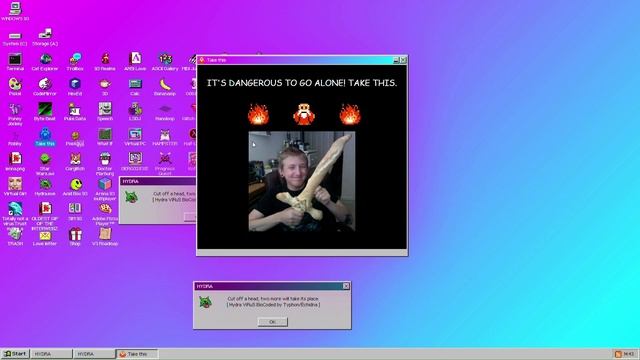Open the 3D Realms desktop icon
The width and height of the screenshot is (640, 360).
pyautogui.click(x=105, y=62)
